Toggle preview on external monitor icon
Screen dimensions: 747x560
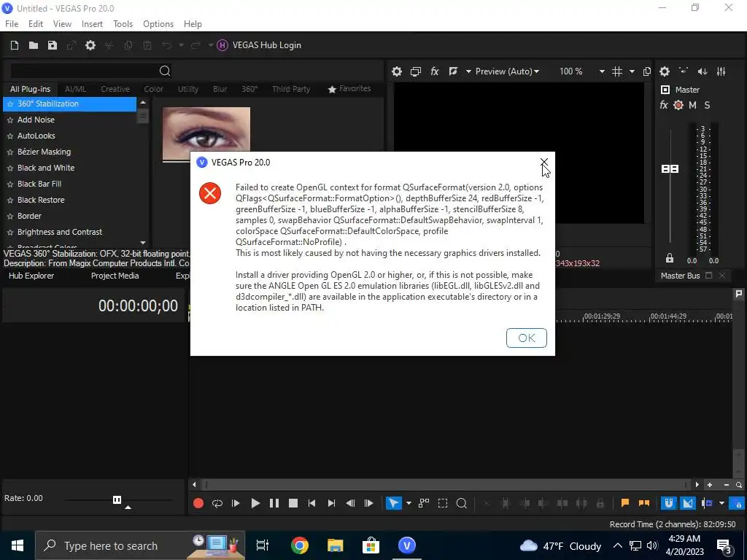[x=415, y=71]
